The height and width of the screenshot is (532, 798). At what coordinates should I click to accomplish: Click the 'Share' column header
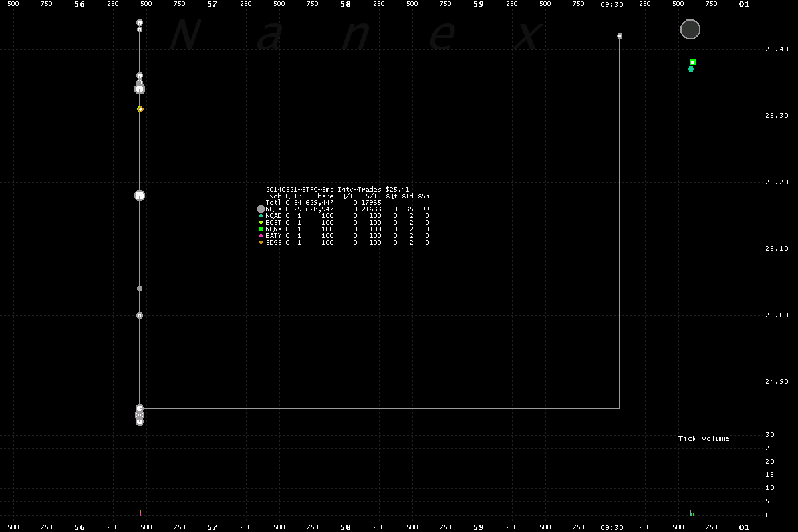click(x=324, y=196)
